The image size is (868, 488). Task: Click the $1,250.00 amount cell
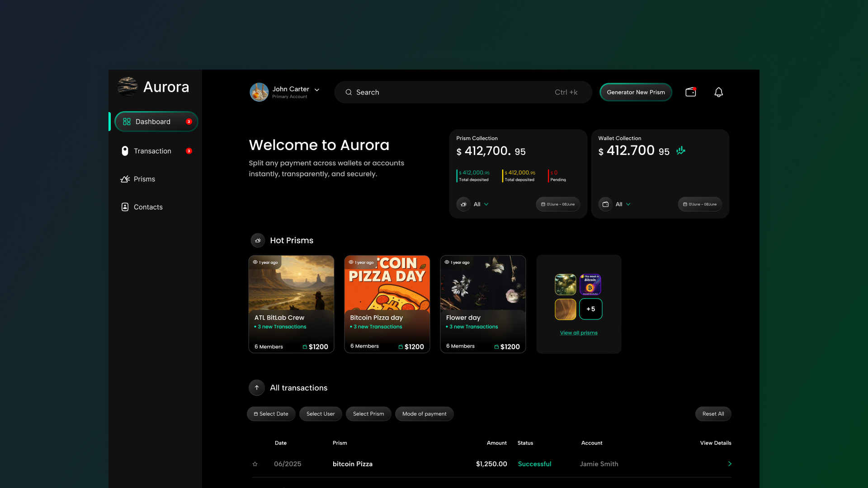click(491, 464)
